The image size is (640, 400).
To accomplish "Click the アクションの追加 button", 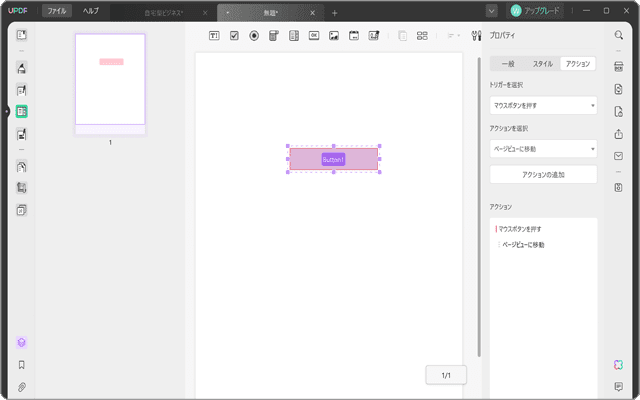I will [x=543, y=174].
